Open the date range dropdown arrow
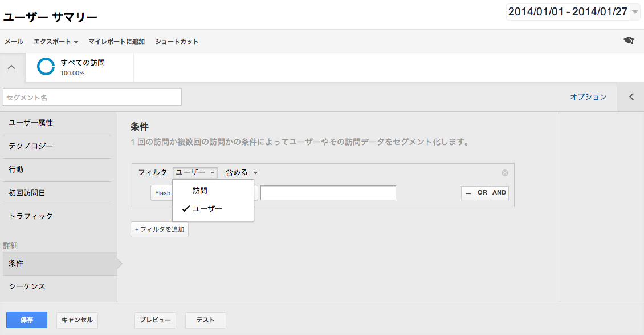Image resolution: width=644 pixels, height=335 pixels. click(x=635, y=12)
